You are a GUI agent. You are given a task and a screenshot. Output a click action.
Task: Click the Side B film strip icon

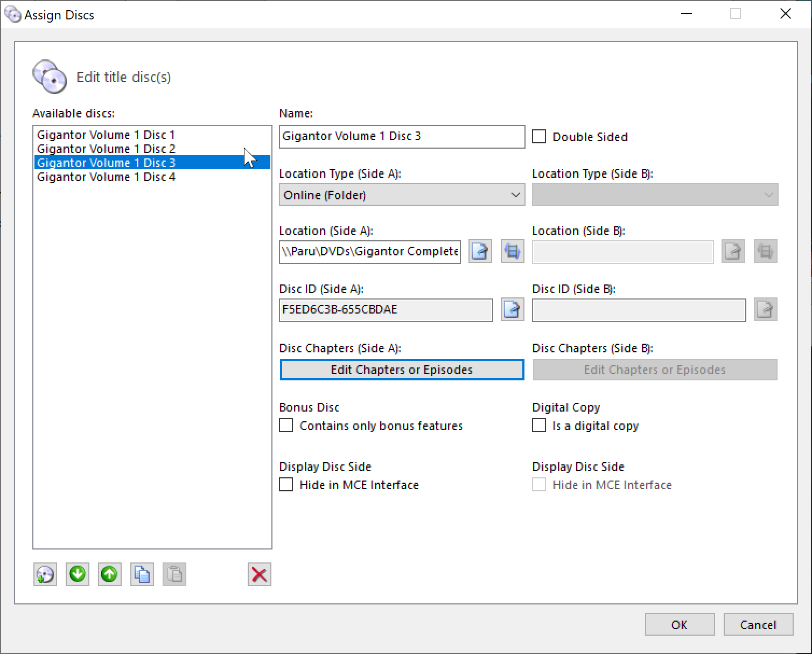coord(766,251)
